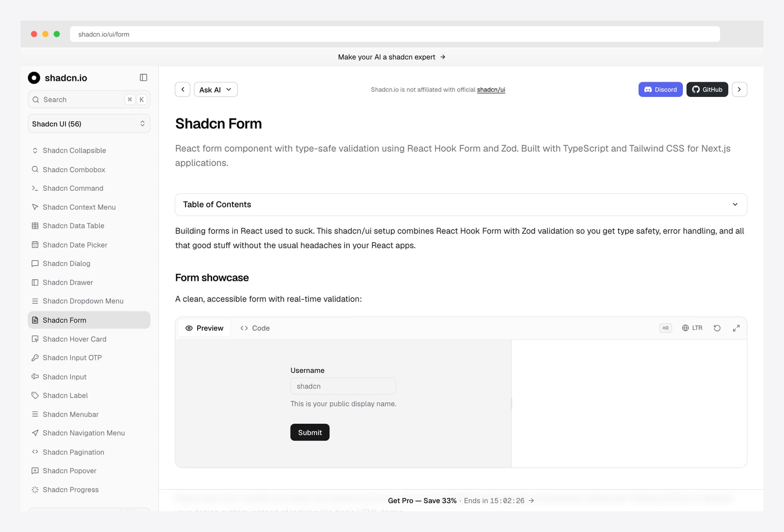Submit the username form

pos(310,433)
